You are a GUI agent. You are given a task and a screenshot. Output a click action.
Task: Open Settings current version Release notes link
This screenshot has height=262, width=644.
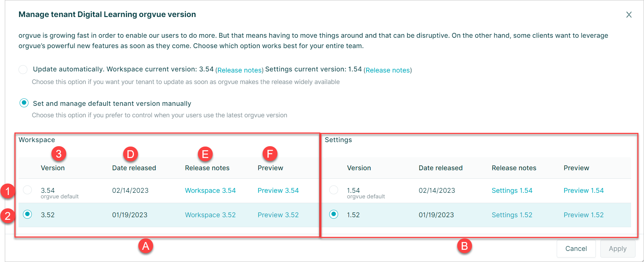[x=388, y=70]
